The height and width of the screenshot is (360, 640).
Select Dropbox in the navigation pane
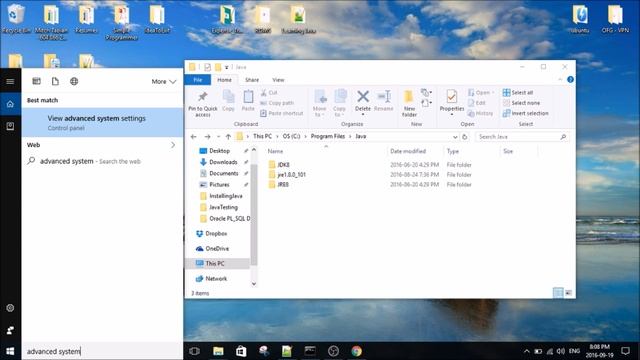[211, 233]
